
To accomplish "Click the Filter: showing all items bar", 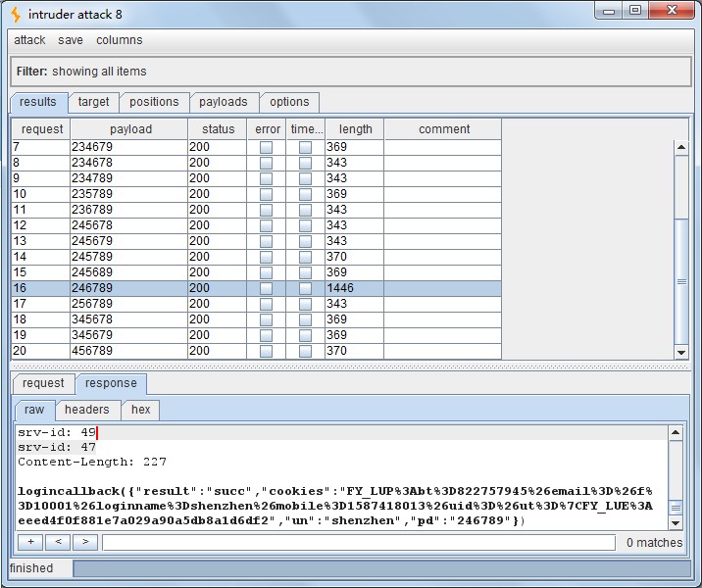I will click(x=351, y=72).
